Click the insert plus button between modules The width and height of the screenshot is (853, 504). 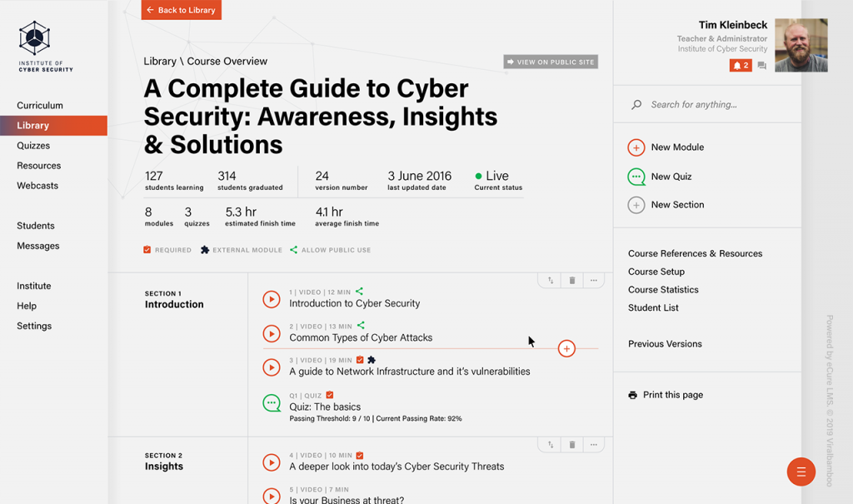566,349
